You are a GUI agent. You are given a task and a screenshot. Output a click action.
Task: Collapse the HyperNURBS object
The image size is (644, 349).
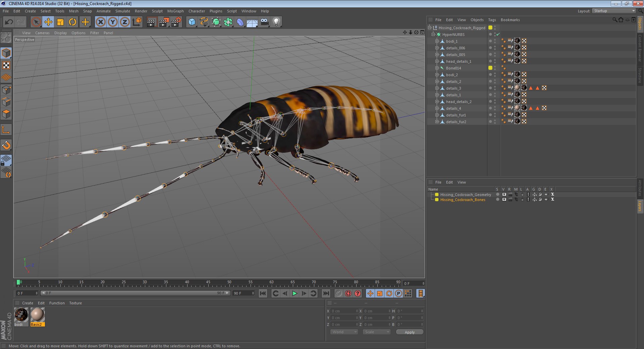point(433,35)
